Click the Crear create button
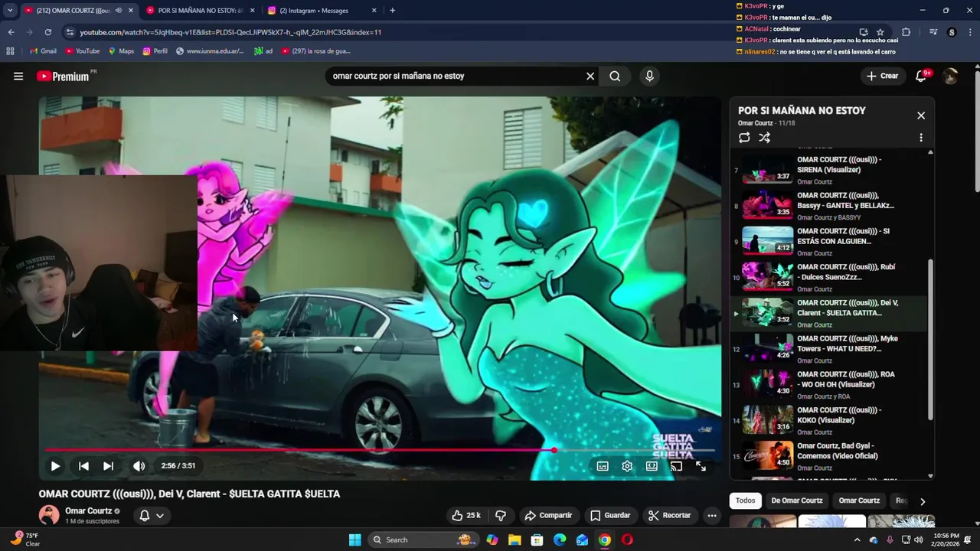 (x=882, y=76)
